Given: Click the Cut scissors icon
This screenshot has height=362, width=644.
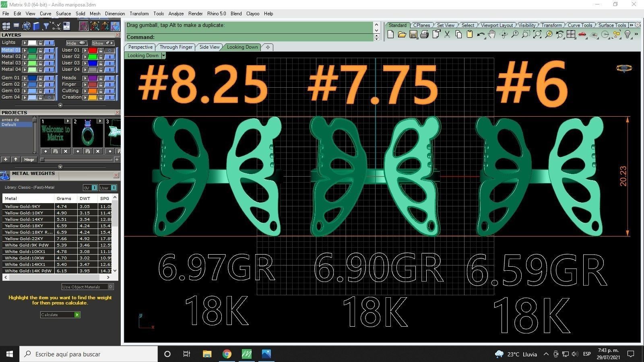Looking at the screenshot, I should (x=447, y=35).
